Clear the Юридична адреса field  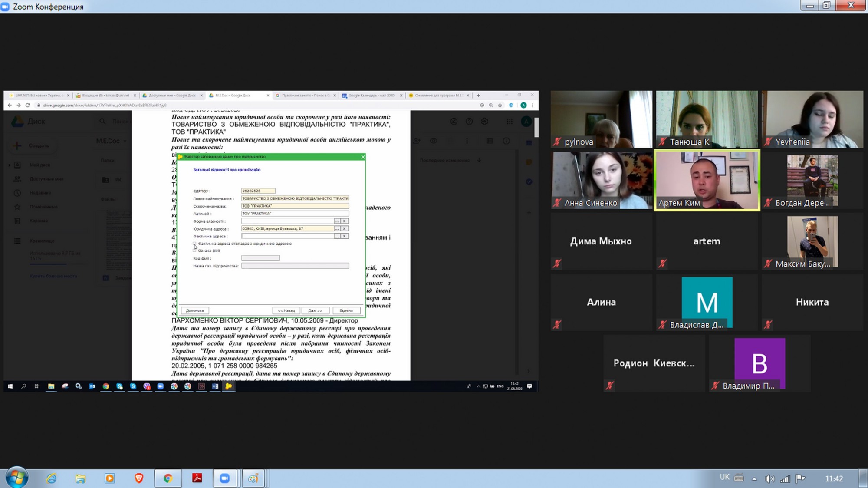pos(344,228)
